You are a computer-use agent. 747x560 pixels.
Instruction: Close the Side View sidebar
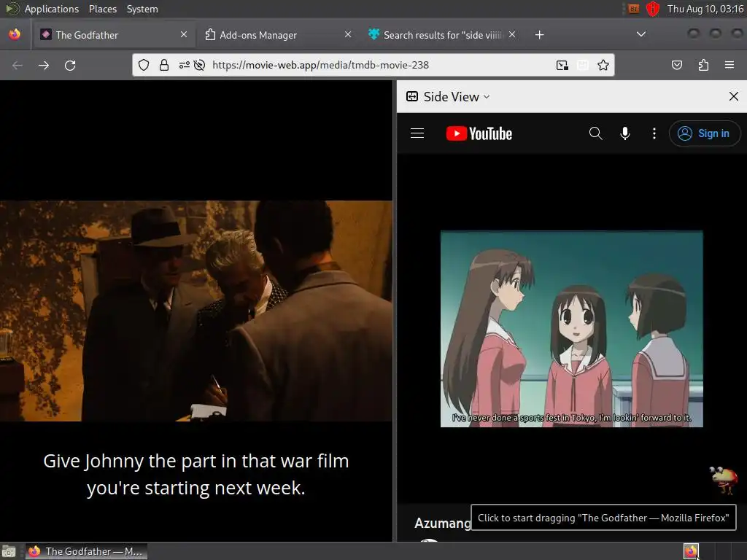point(734,97)
